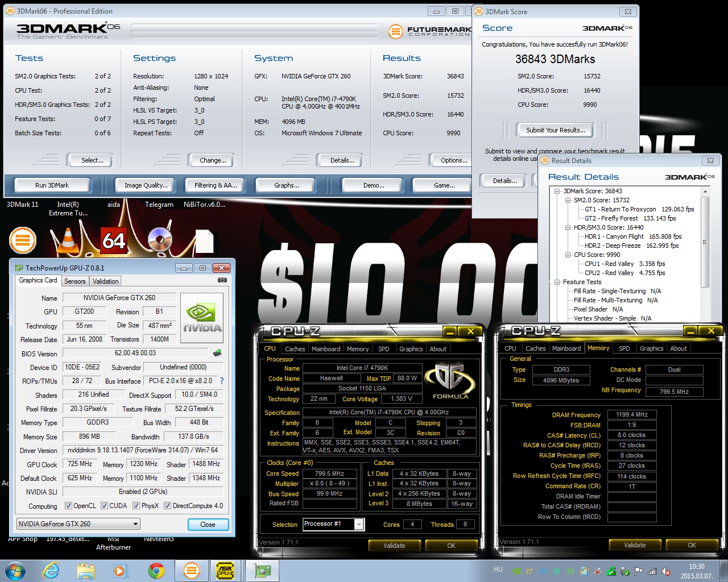Viewport: 728px width, 582px height.
Task: Click the GPU-Z BIOS save chip icon
Action: coord(217,353)
